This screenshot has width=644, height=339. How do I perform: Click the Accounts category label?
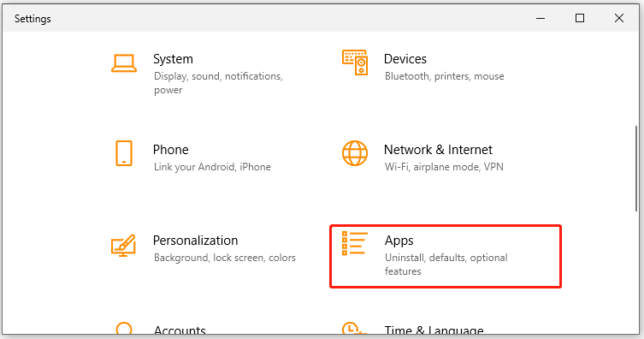180,330
